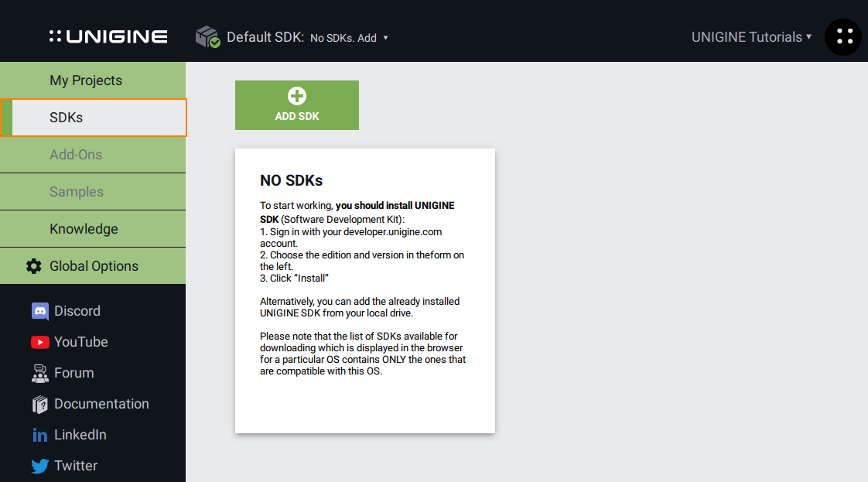Open the four-dot round menu icon
The width and height of the screenshot is (868, 482).
coord(843,36)
